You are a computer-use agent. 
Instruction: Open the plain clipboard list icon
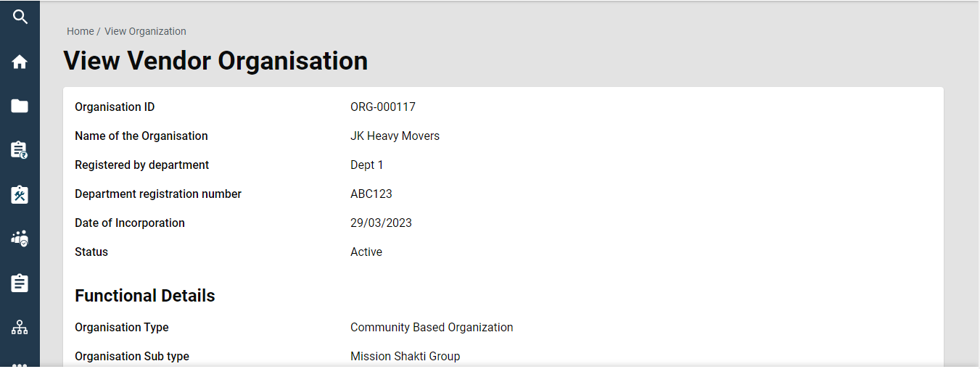click(20, 283)
